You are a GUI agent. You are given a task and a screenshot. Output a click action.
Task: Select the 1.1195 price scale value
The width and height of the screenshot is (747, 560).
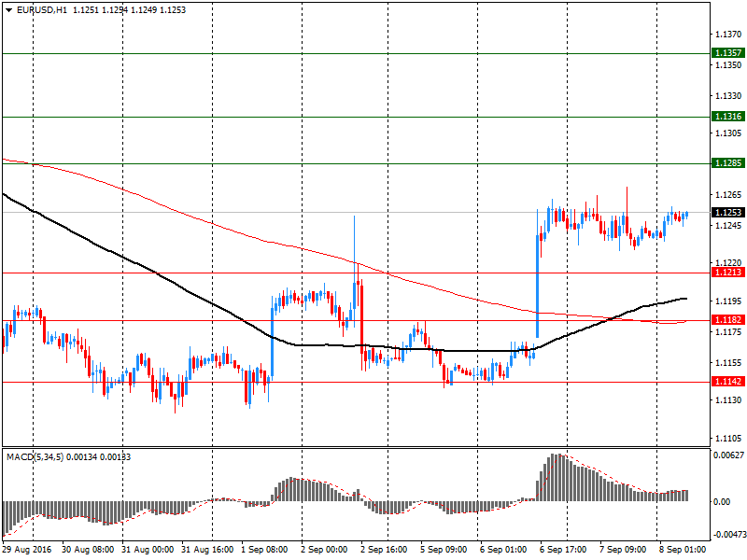point(728,301)
